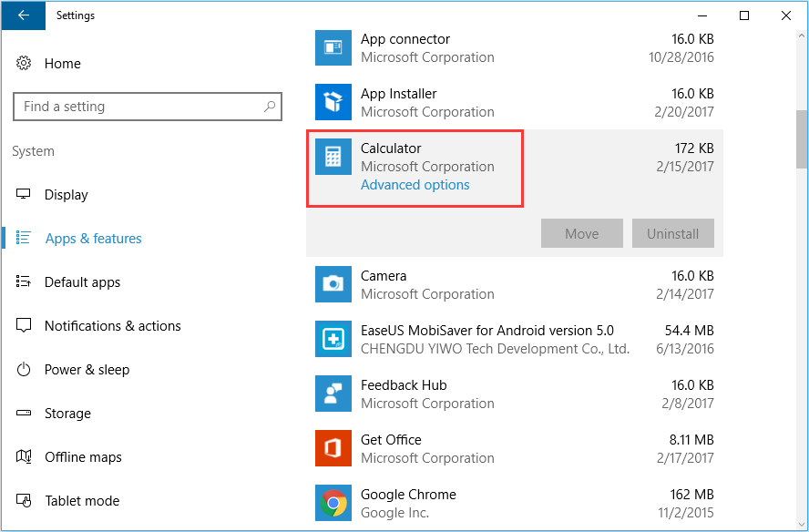Click the Get Office icon
Viewport: 809px width, 532px height.
point(333,448)
